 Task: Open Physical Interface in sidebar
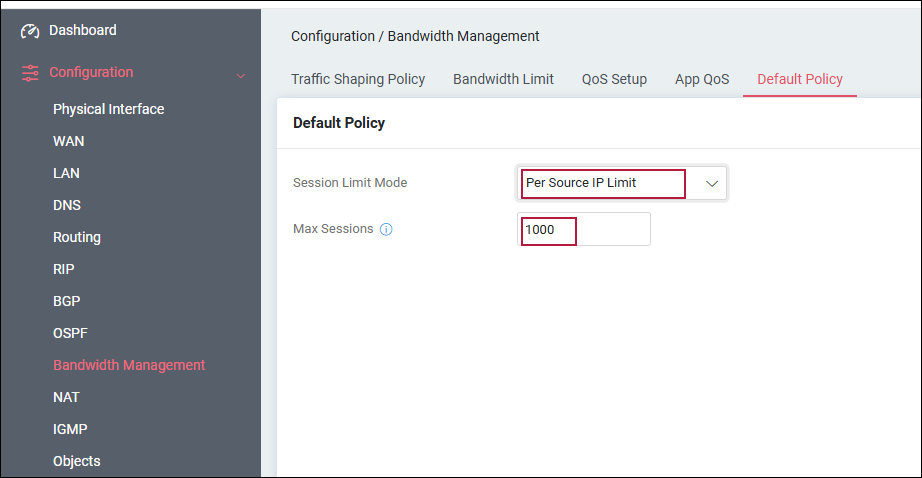(x=109, y=109)
